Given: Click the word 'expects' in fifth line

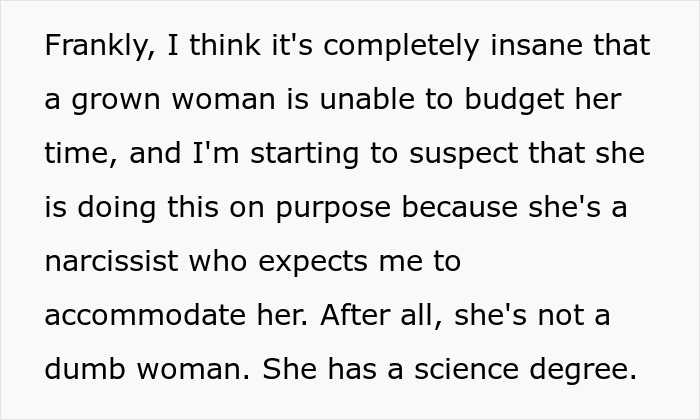Looking at the screenshot, I should (x=313, y=263).
